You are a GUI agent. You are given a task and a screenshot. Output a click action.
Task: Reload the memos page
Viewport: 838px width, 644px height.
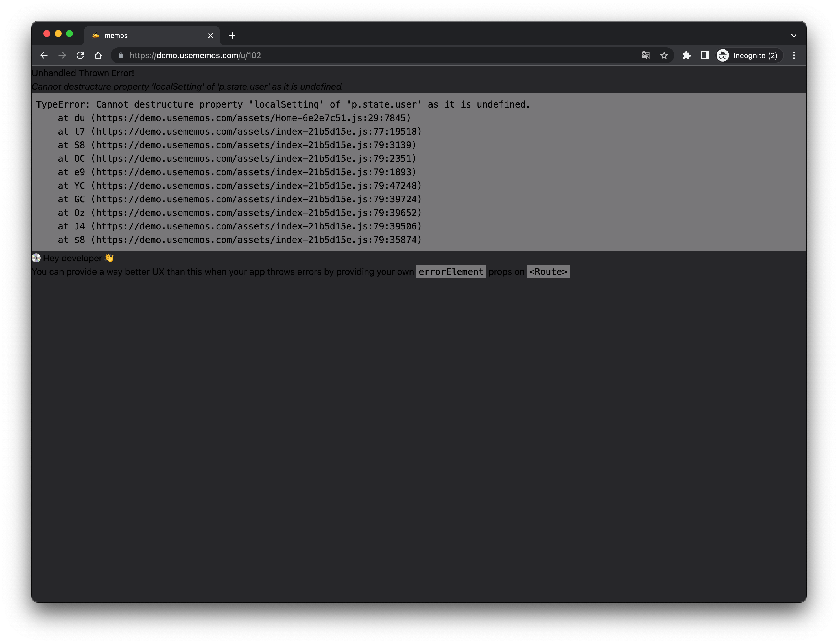point(80,55)
